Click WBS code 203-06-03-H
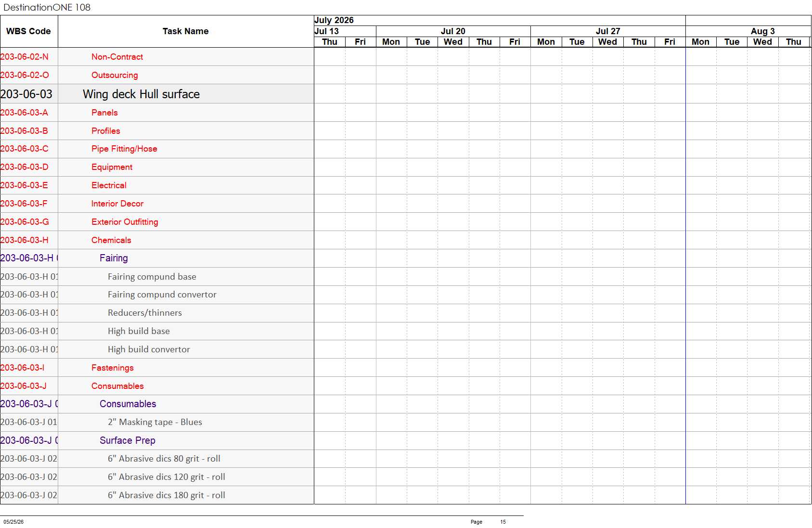Image resolution: width=812 pixels, height=528 pixels. pyautogui.click(x=25, y=240)
